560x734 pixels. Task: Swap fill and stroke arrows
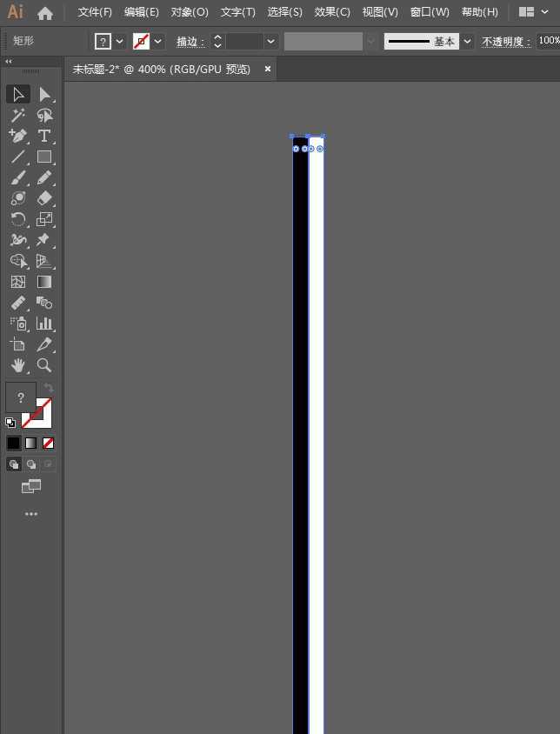[x=49, y=388]
